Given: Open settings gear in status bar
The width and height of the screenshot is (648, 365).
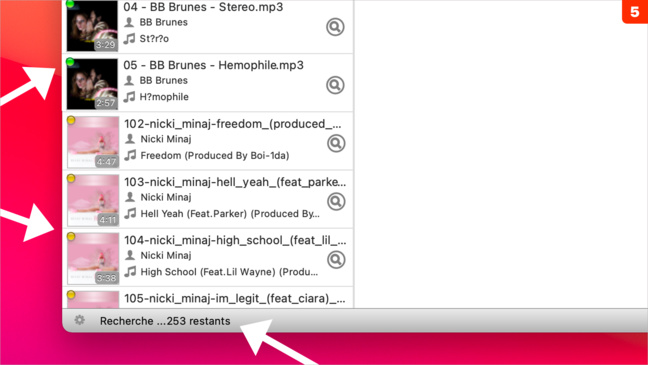Looking at the screenshot, I should 79,320.
